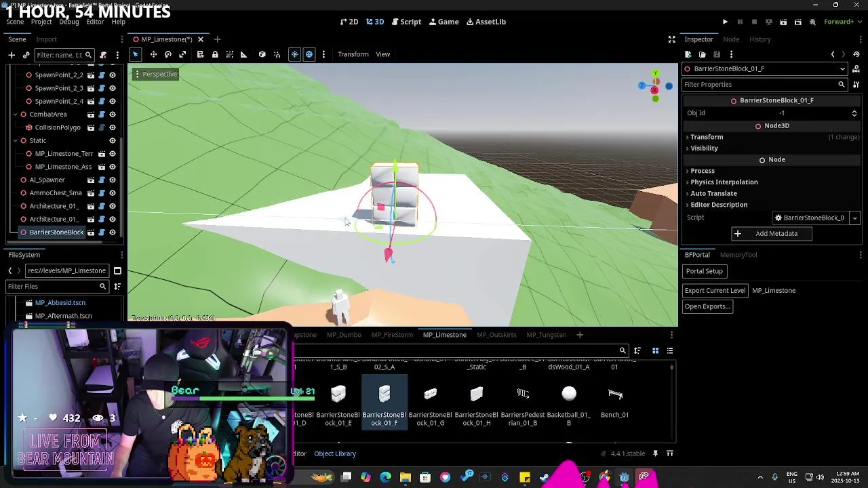The width and height of the screenshot is (868, 488).
Task: Collapse the Static tree node
Action: (15, 140)
